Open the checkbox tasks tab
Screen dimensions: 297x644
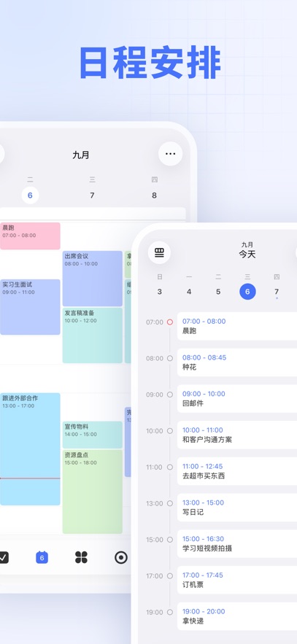(x=4, y=557)
